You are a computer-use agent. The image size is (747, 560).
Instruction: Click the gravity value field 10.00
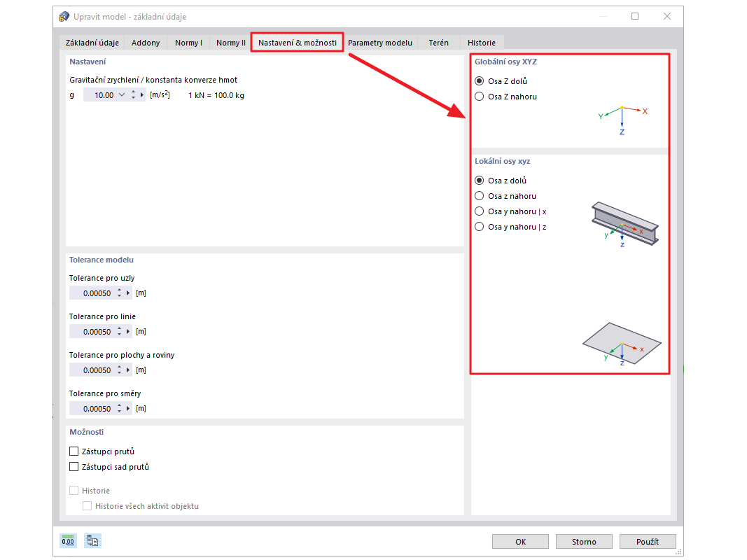click(99, 94)
